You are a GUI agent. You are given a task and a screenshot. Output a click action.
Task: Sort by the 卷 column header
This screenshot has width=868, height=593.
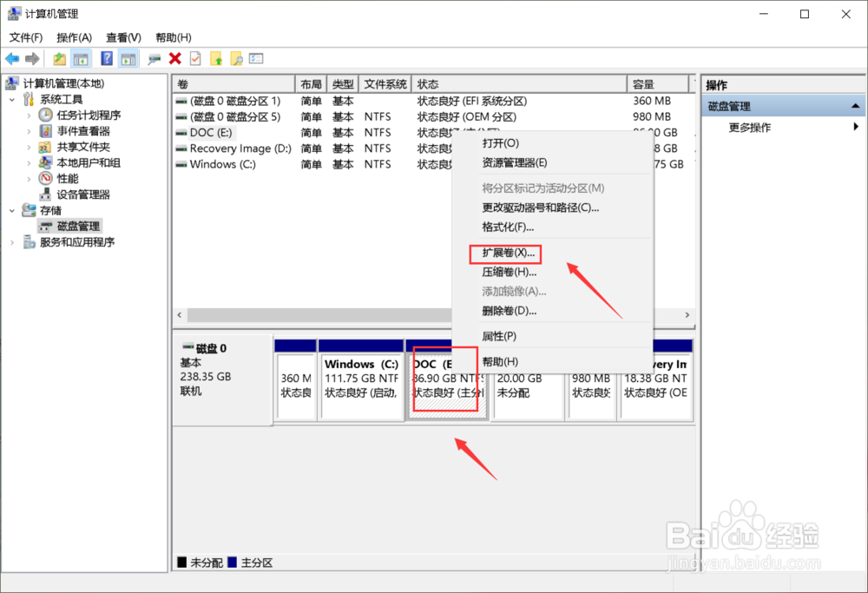click(234, 84)
